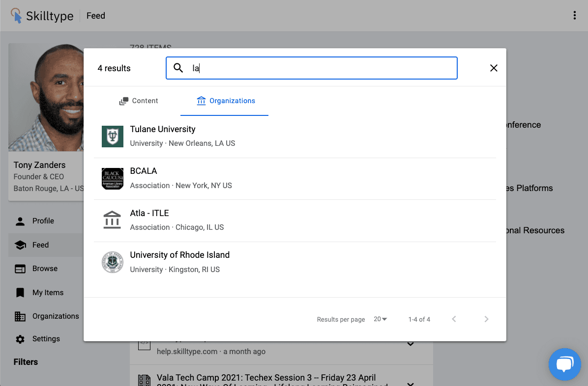Click the Feed graduation cap icon
Screen dimensions: 588x386
click(20, 245)
